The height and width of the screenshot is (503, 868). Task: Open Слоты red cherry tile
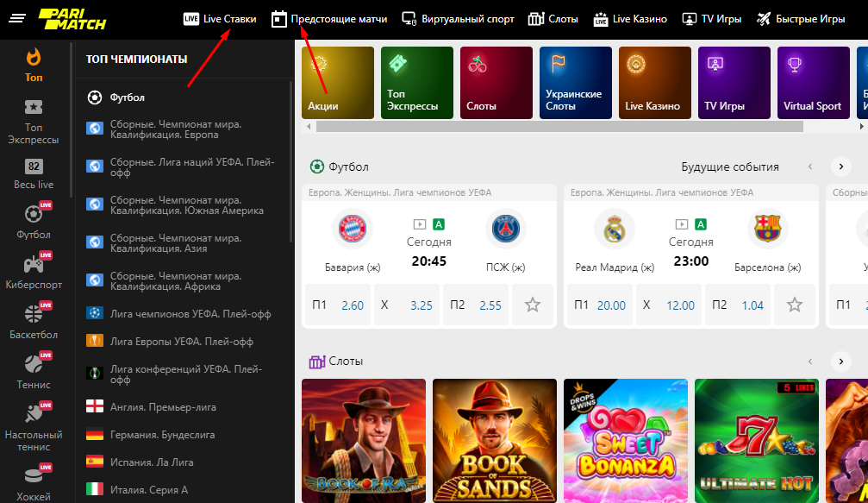(x=496, y=83)
